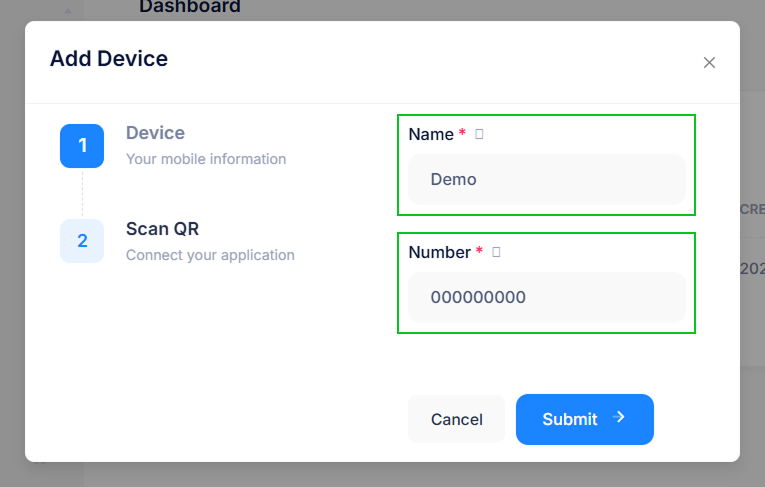This screenshot has height=487, width=765.
Task: Click the Add Device dialog title
Action: click(x=109, y=58)
